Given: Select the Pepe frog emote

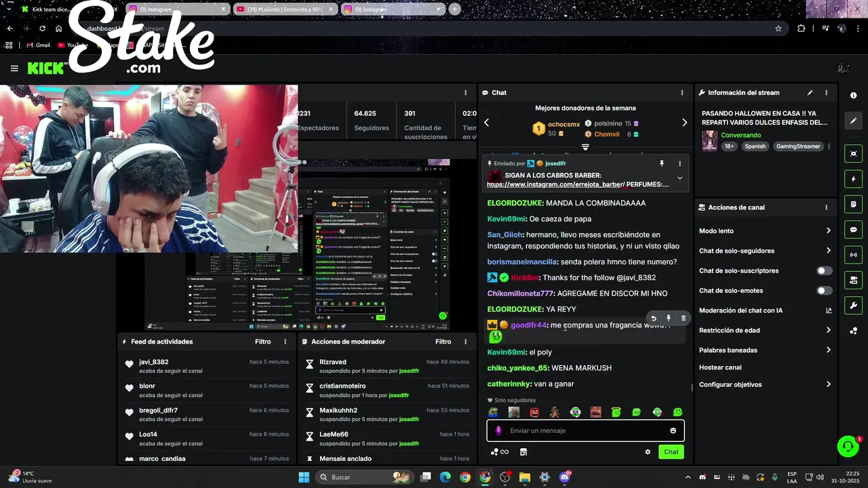Looking at the screenshot, I should (x=493, y=412).
